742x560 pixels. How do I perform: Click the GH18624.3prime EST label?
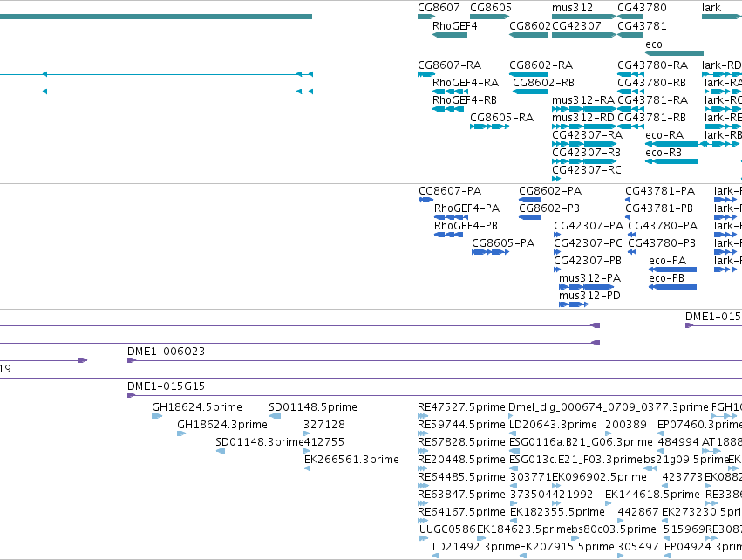222,425
